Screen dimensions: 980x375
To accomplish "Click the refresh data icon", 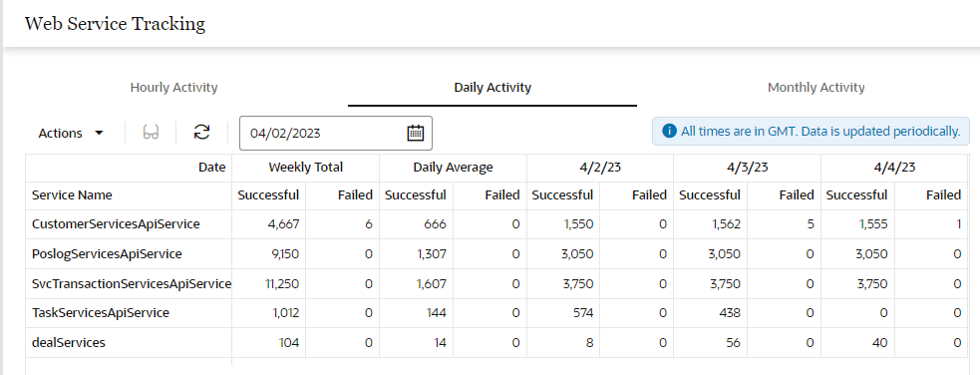I will (x=201, y=132).
